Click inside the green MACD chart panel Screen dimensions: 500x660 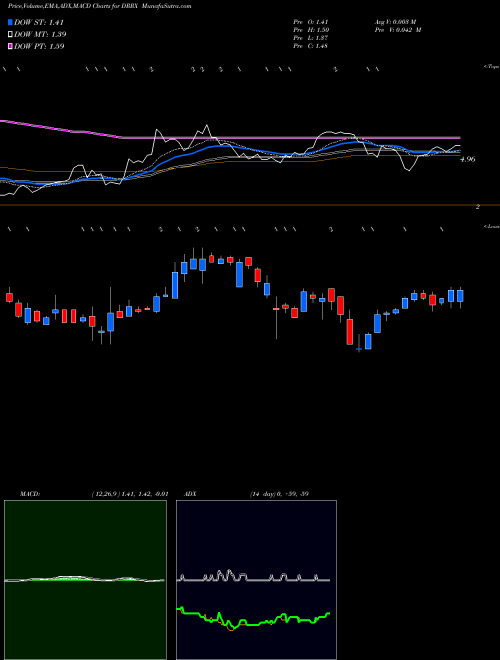(x=85, y=580)
